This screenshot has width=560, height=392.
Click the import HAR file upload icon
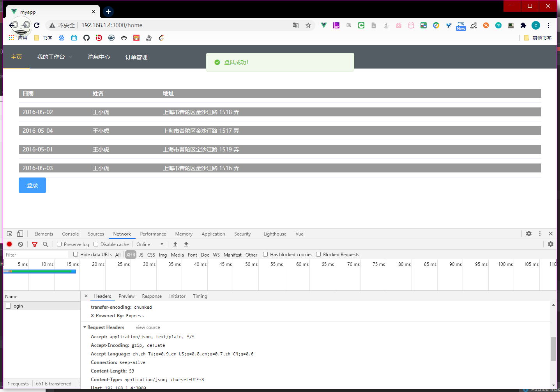tap(175, 244)
